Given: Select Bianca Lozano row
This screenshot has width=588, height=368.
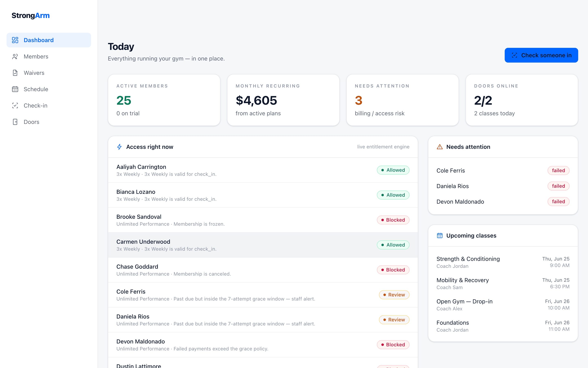Looking at the screenshot, I should pos(263,195).
